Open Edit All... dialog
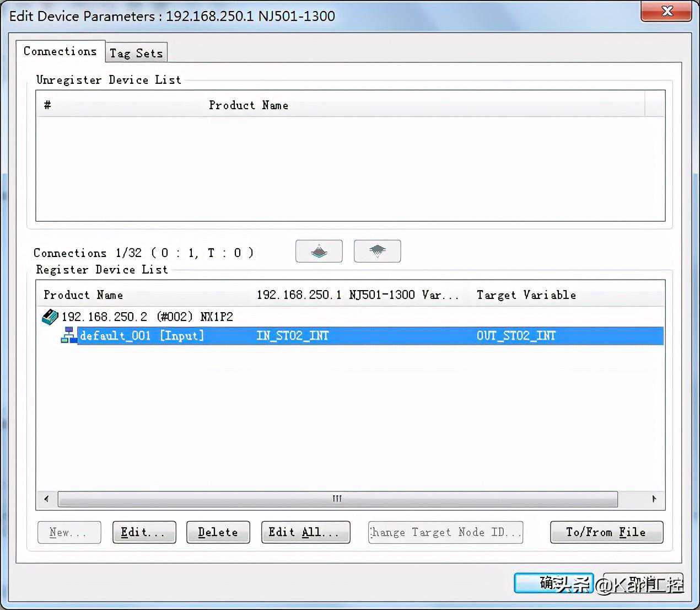Viewport: 700px width, 610px height. click(305, 532)
